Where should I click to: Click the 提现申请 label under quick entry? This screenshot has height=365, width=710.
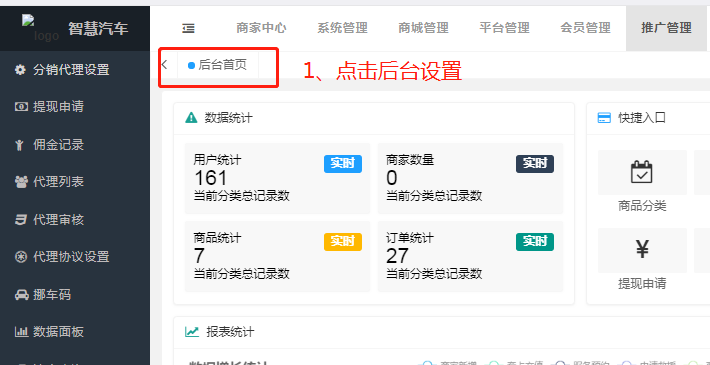(642, 284)
